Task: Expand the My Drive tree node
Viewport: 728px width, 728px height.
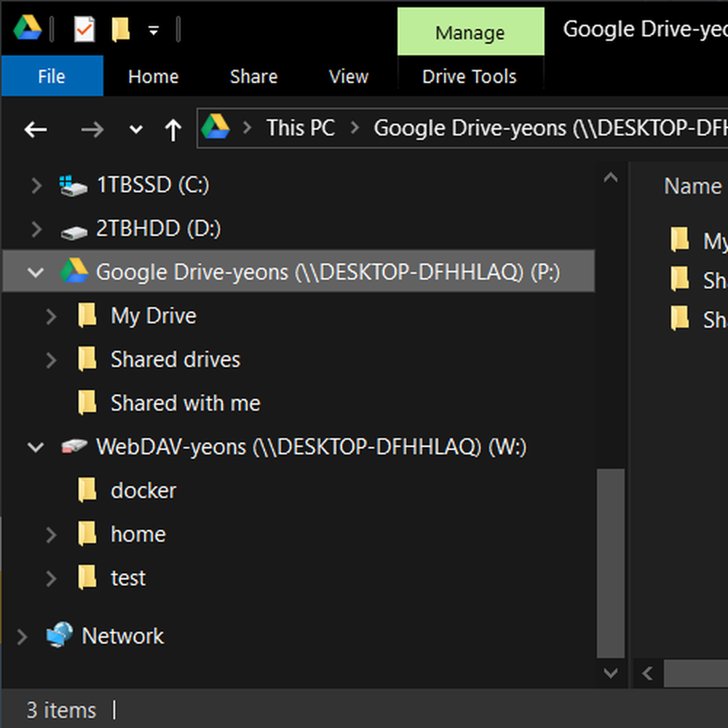Action: click(x=51, y=316)
